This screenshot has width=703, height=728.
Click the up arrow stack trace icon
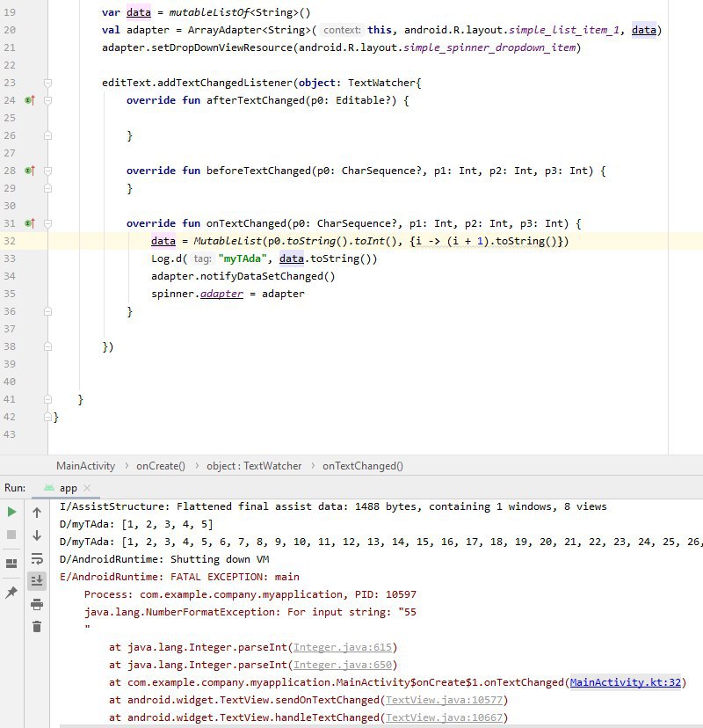pos(37,513)
